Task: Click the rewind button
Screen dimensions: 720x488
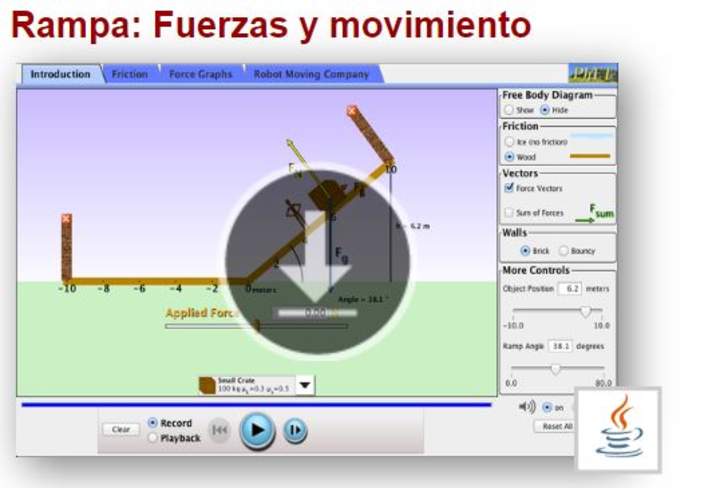Action: [x=219, y=430]
